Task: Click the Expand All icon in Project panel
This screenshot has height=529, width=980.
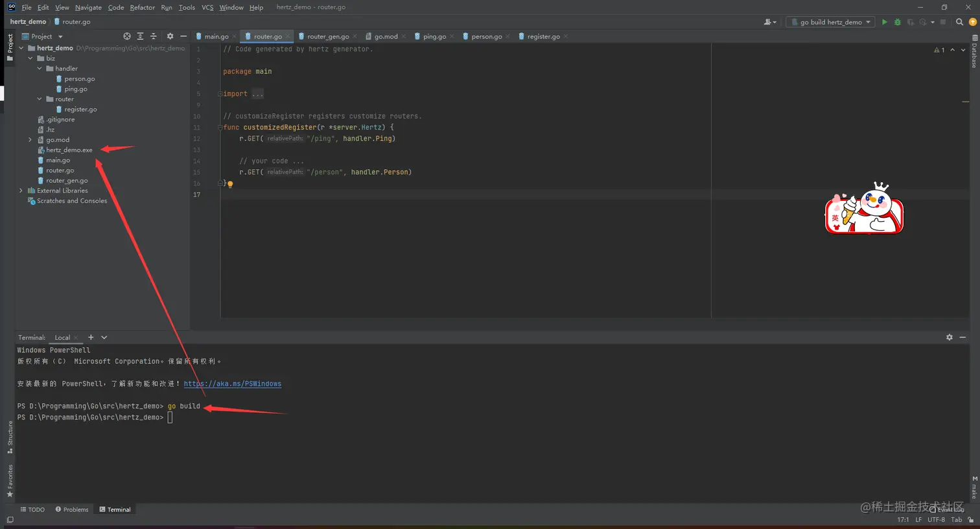Action: (140, 36)
